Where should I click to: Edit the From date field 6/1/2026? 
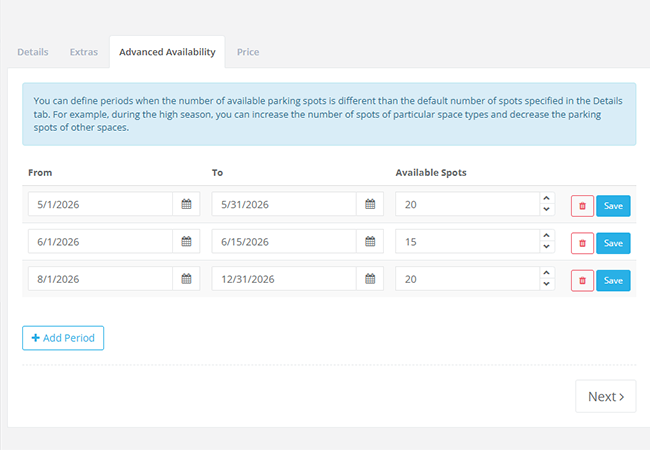click(x=100, y=241)
